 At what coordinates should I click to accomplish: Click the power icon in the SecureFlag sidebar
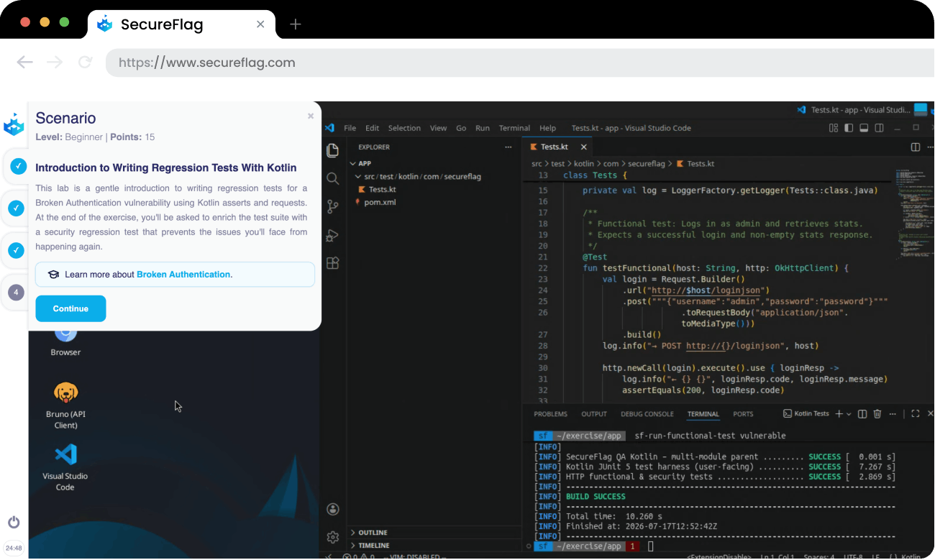click(x=14, y=523)
